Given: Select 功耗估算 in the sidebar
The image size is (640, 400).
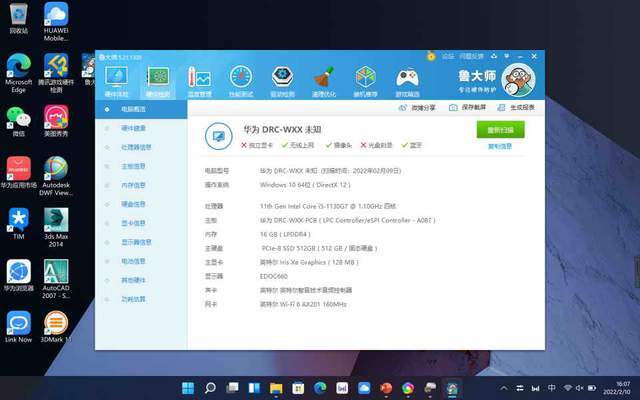Looking at the screenshot, I should click(141, 299).
